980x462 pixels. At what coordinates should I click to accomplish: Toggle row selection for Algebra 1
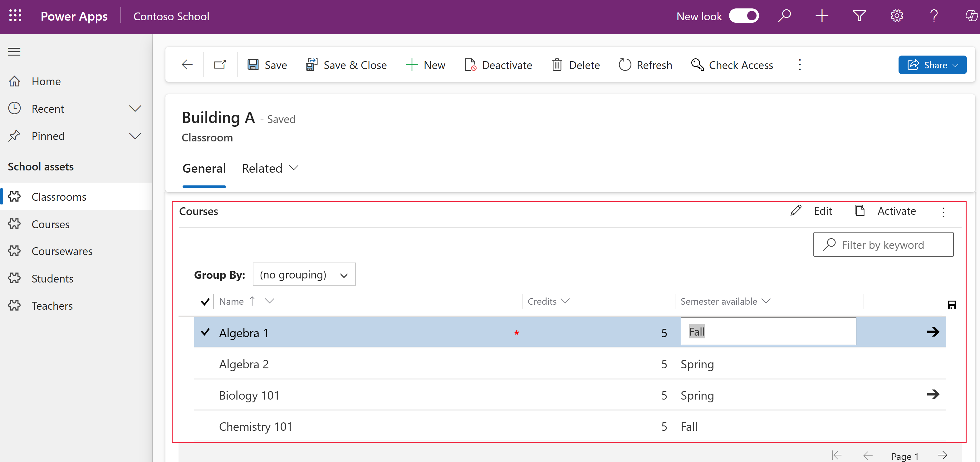[206, 332]
